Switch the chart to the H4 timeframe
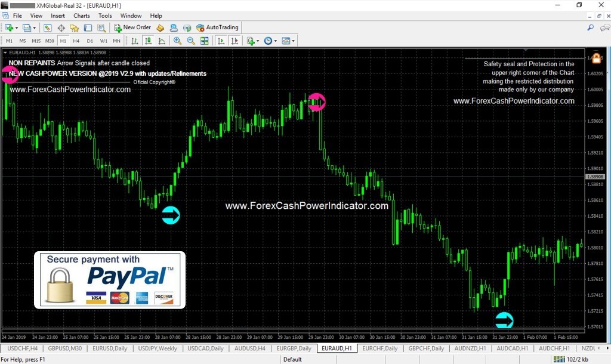The width and height of the screenshot is (611, 364). tap(76, 41)
